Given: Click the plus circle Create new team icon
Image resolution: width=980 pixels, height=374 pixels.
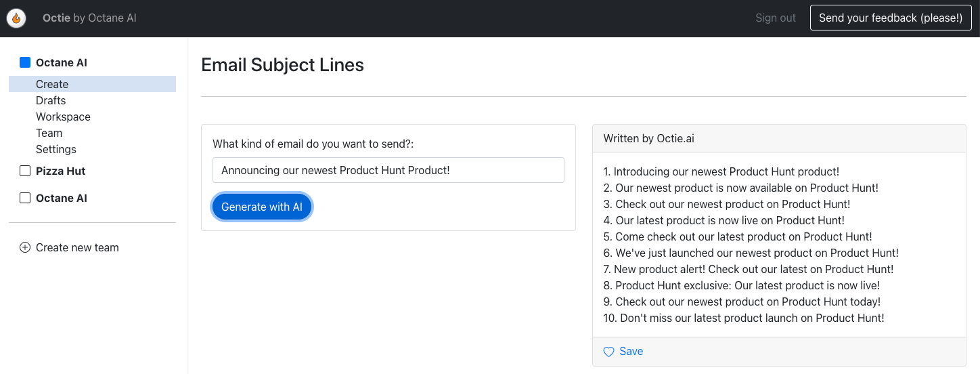Looking at the screenshot, I should tap(25, 248).
